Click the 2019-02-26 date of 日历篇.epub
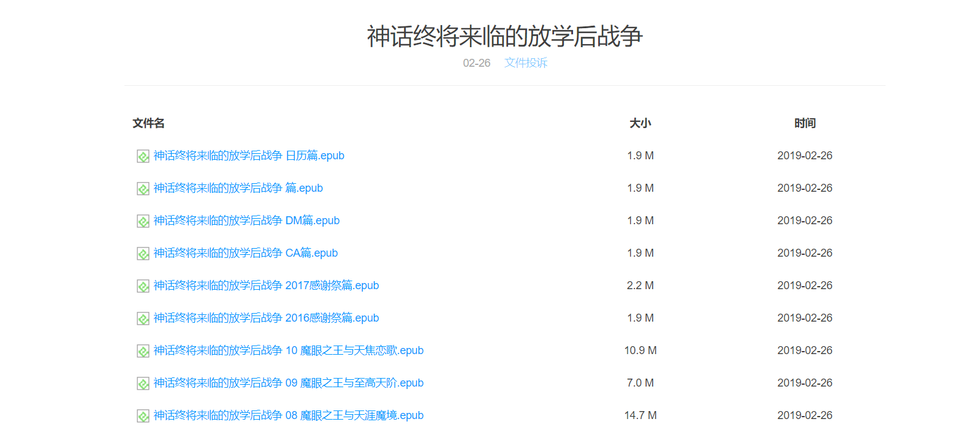Image resolution: width=980 pixels, height=427 pixels. 805,156
